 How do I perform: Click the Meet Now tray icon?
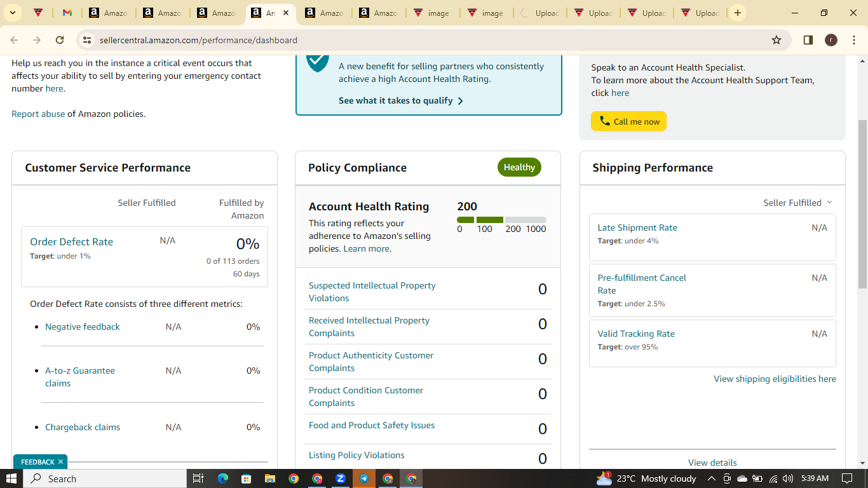[727, 478]
